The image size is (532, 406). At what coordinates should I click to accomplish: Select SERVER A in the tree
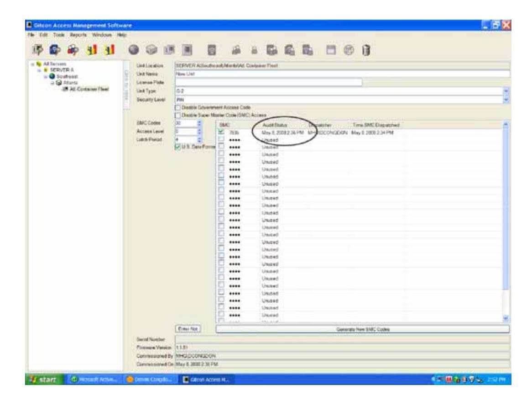(62, 70)
